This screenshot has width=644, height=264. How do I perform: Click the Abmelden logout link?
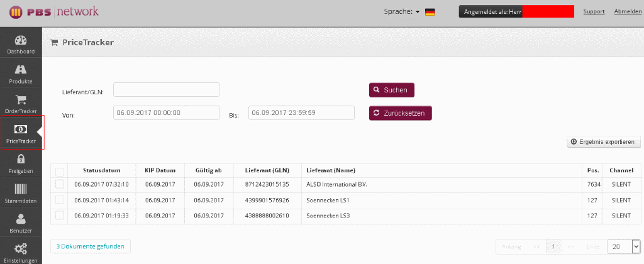click(x=628, y=11)
